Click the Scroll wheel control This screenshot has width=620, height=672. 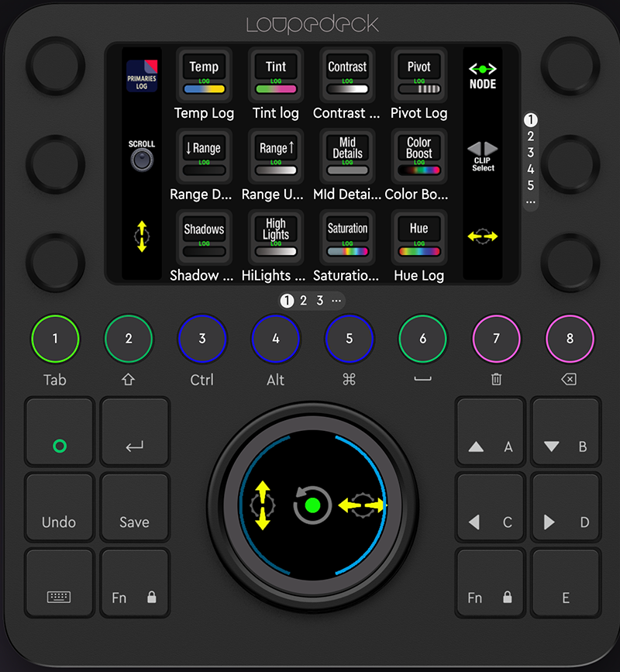point(140,160)
